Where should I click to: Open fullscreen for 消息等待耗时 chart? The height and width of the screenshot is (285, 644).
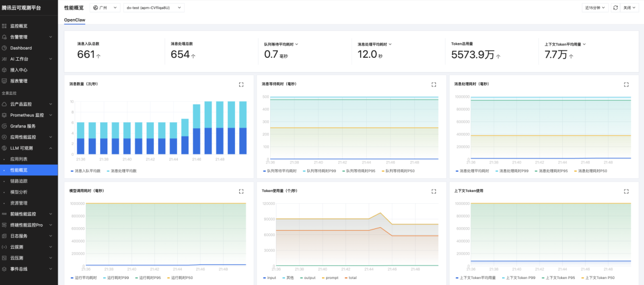click(434, 85)
